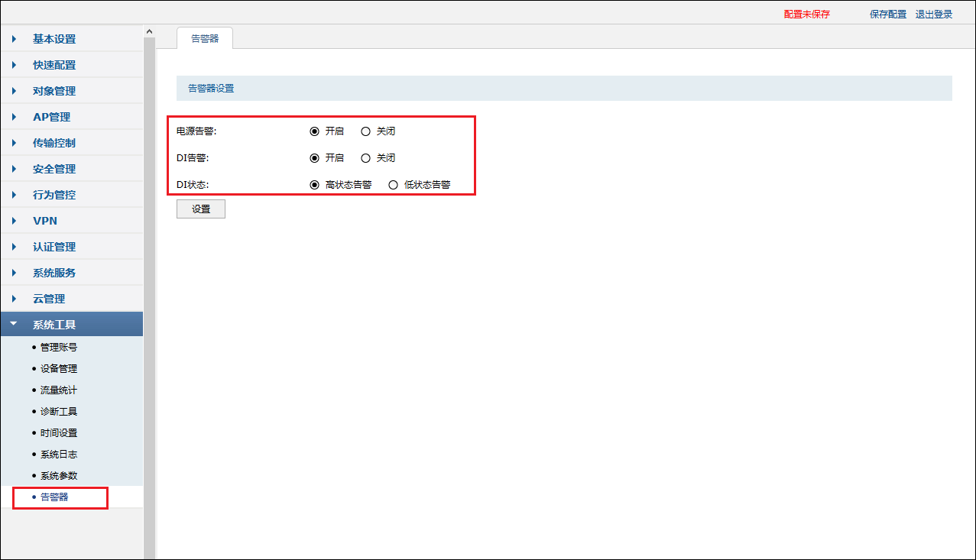Open 系统日志 submenu item
976x560 pixels.
(x=58, y=454)
